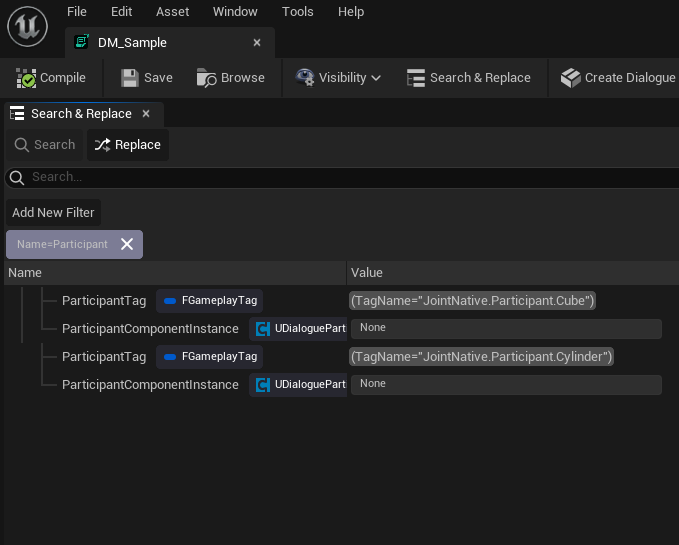
Task: Click the Unreal Engine logo icon
Action: click(27, 26)
